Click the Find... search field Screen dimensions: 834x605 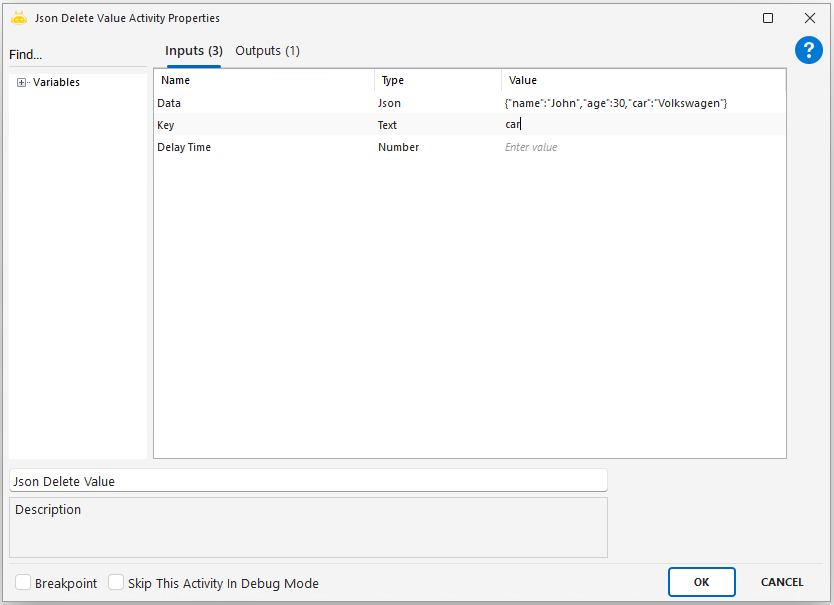(75, 55)
